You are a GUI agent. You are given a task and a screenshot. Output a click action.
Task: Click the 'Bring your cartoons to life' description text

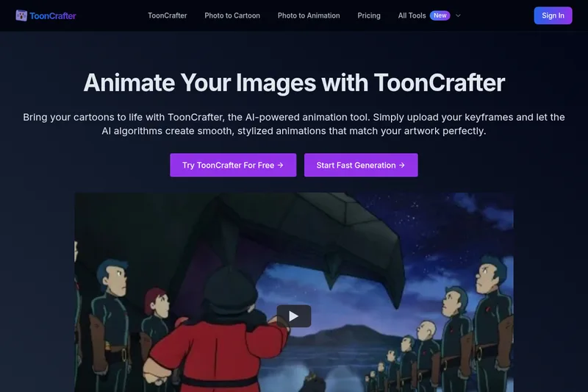pyautogui.click(x=294, y=124)
